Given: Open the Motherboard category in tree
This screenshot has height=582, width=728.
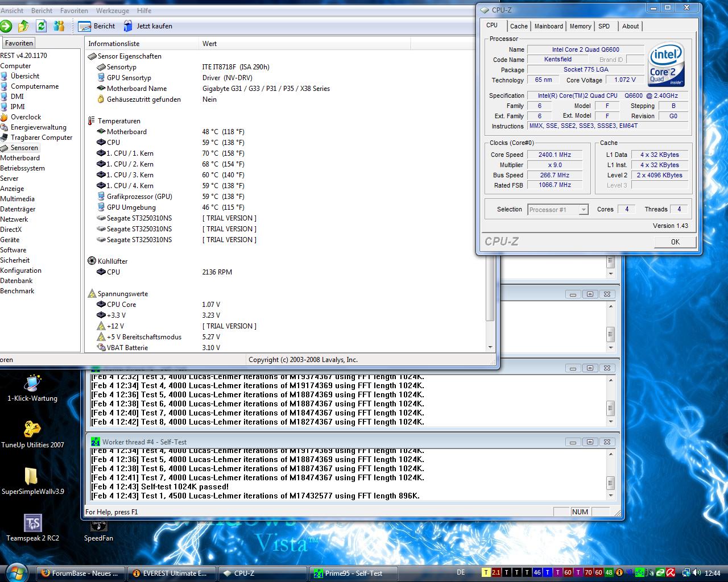Looking at the screenshot, I should click(20, 158).
